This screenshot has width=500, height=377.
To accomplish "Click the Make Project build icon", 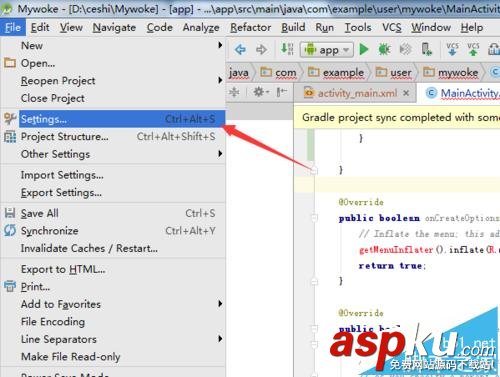I will 287,49.
